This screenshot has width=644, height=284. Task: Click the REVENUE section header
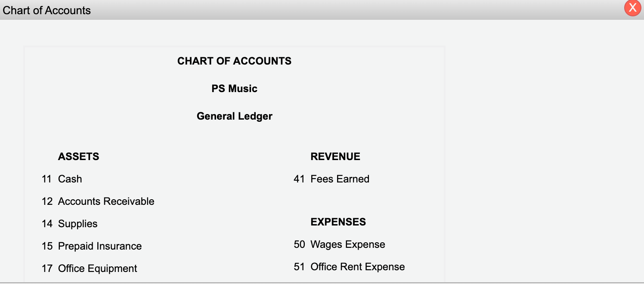pyautogui.click(x=335, y=157)
